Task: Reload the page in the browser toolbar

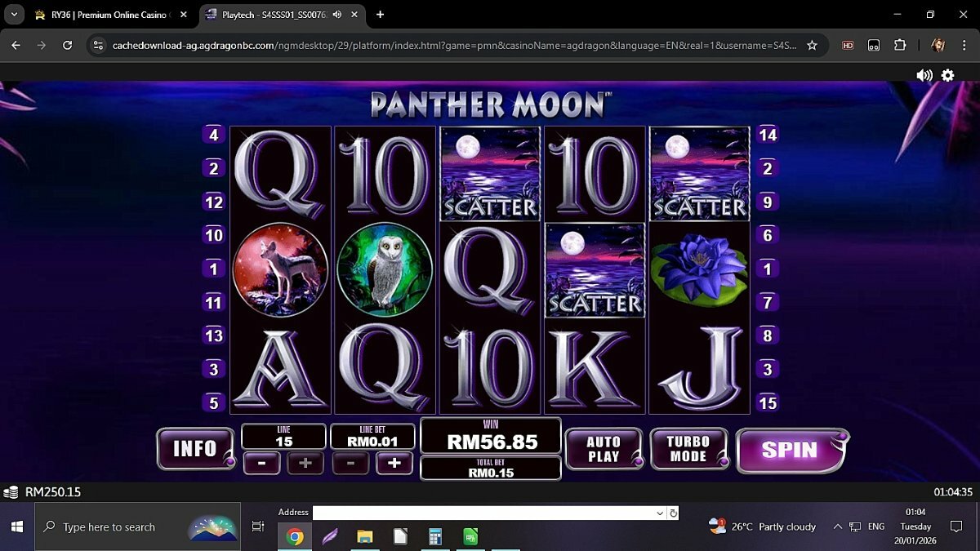Action: [x=68, y=46]
